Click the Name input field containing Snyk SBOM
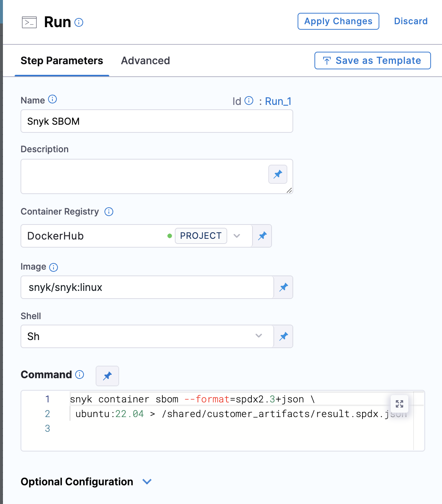The width and height of the screenshot is (442, 504). [157, 121]
